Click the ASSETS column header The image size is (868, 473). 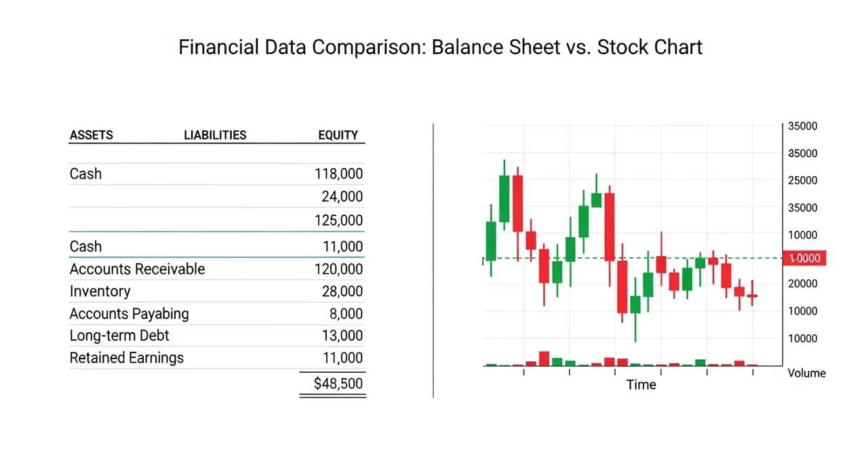point(91,135)
